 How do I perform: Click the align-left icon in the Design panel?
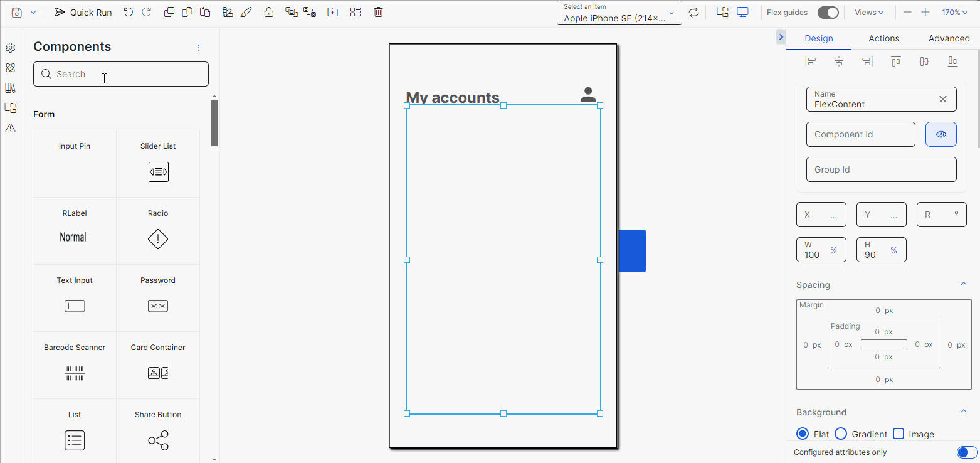point(811,61)
